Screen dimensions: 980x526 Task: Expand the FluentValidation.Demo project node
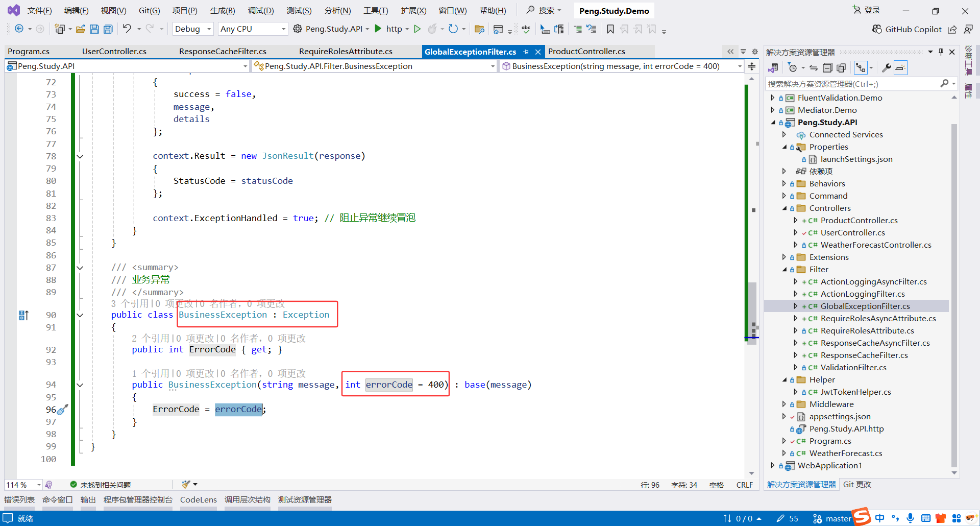pos(773,98)
